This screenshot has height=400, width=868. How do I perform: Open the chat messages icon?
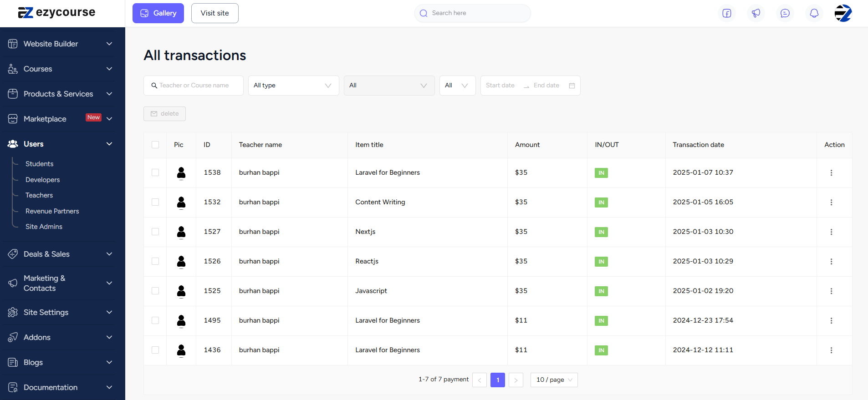[785, 13]
